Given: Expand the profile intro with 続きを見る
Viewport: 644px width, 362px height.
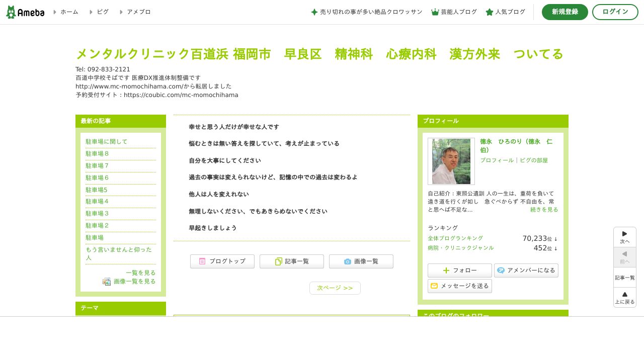Looking at the screenshot, I should (544, 210).
